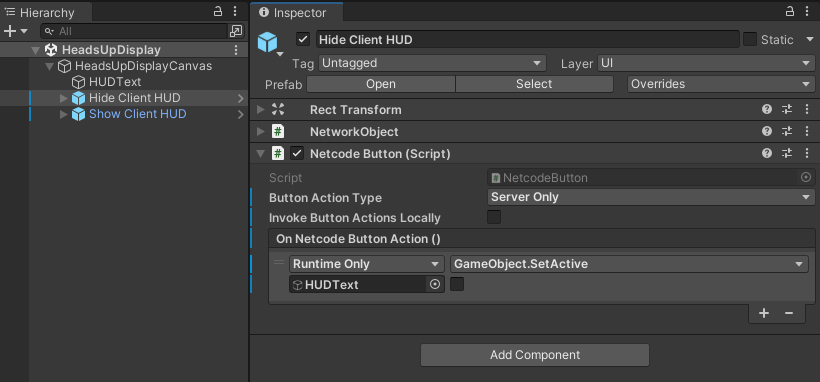
Task: Open NetworkObject component options menu
Action: 806,131
